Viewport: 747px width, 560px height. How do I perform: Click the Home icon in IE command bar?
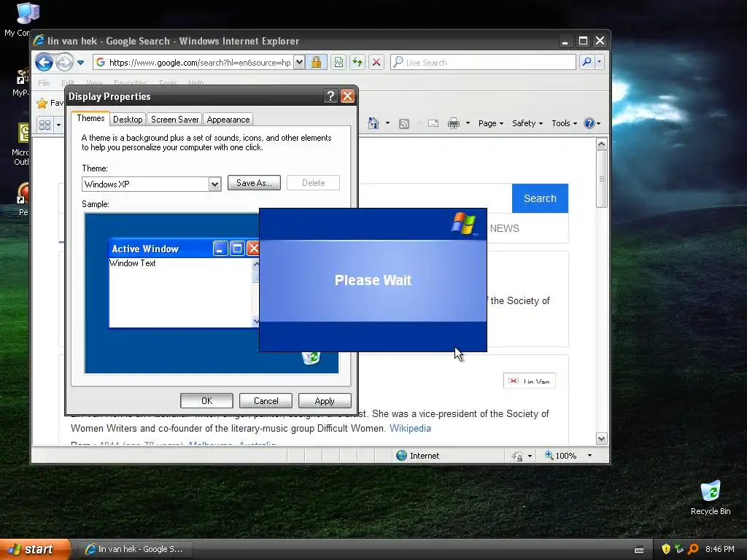[373, 123]
